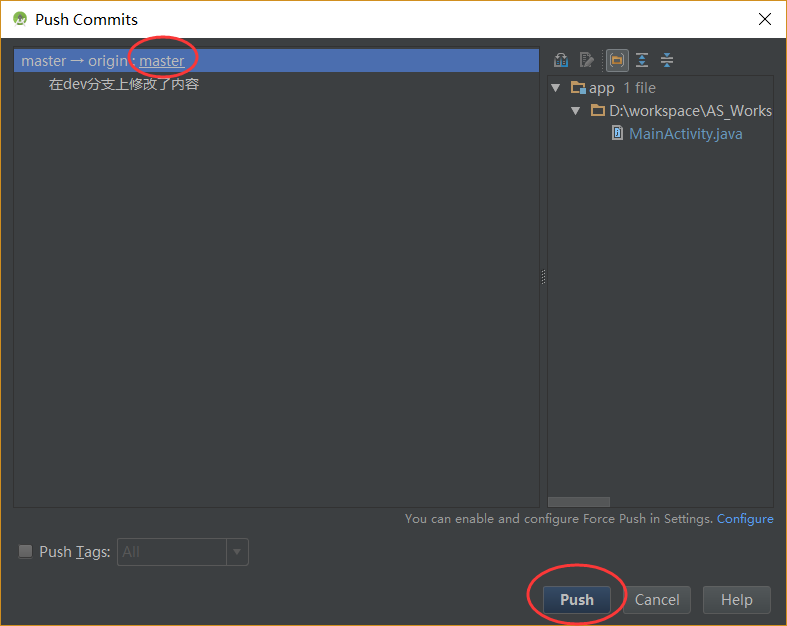787x626 pixels.
Task: Click the Cancel button
Action: pos(657,599)
